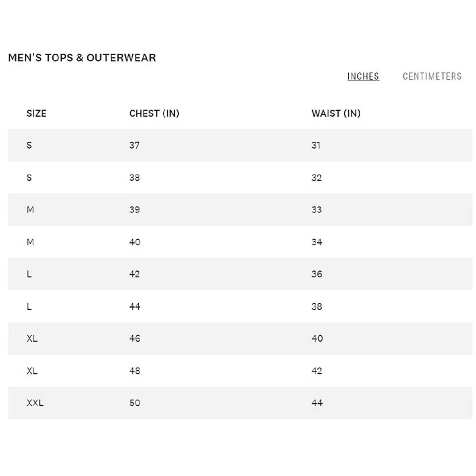Click the waist value 42 cell
The image size is (476, 476).
coord(317,371)
